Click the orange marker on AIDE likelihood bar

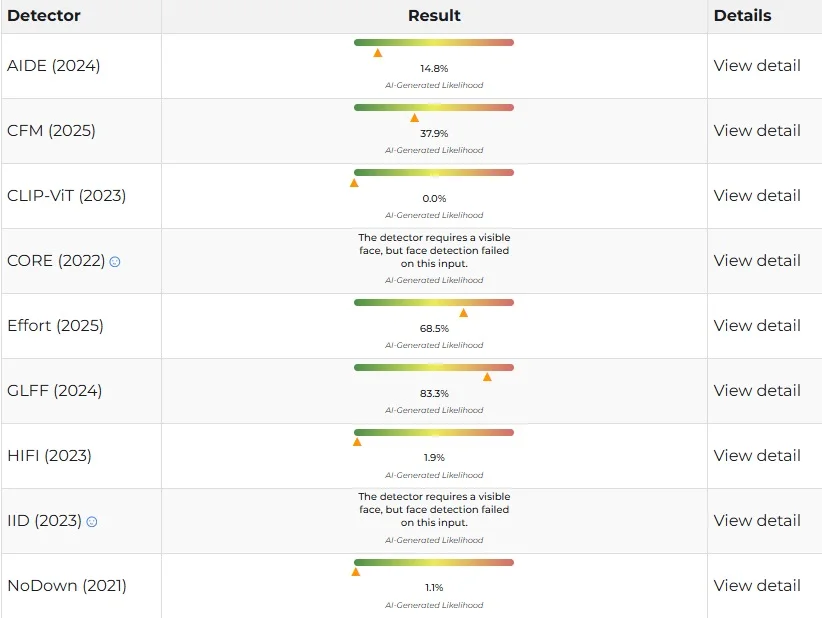tap(378, 53)
